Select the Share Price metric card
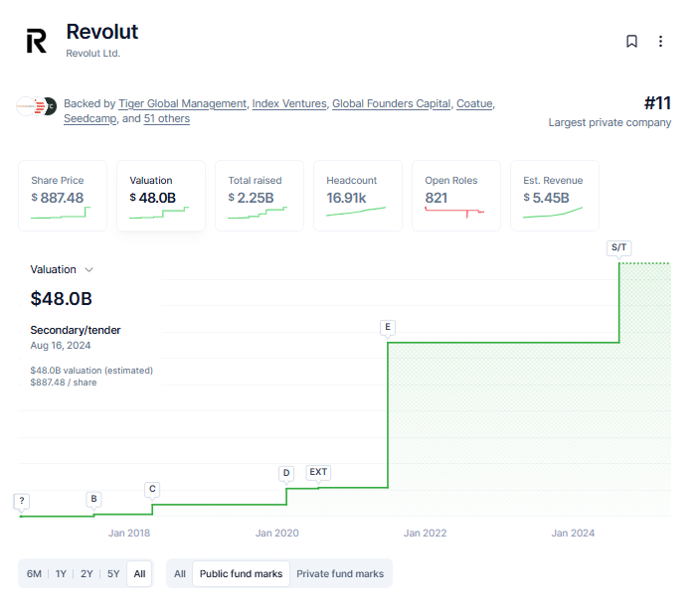This screenshot has width=700, height=616. pyautogui.click(x=63, y=196)
